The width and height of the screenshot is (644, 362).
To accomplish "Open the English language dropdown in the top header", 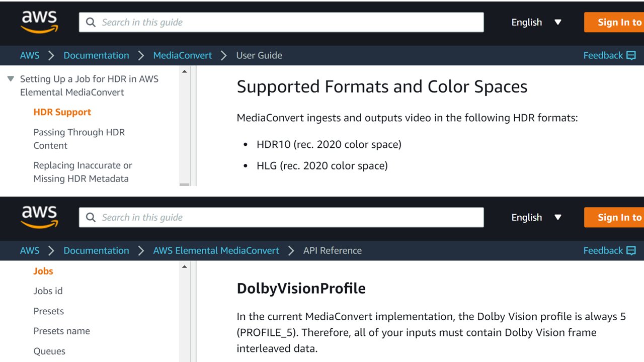I will [x=536, y=22].
